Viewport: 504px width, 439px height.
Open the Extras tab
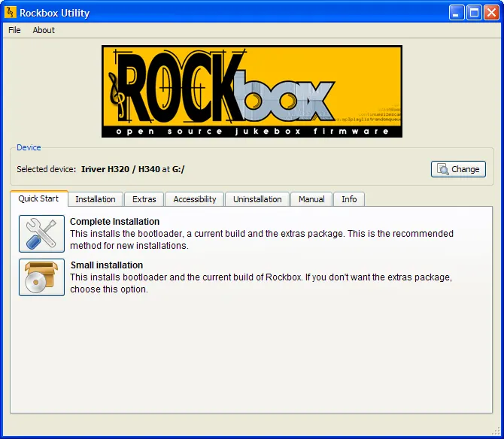point(144,199)
